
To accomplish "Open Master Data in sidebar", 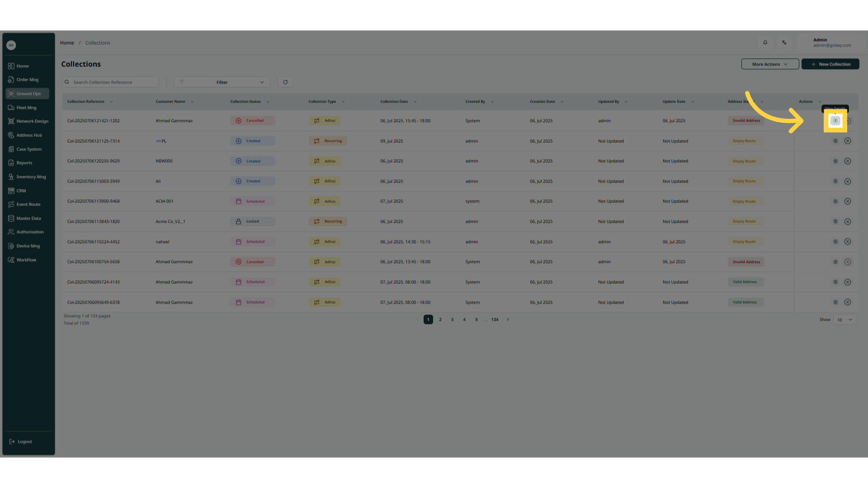I will tap(25, 218).
